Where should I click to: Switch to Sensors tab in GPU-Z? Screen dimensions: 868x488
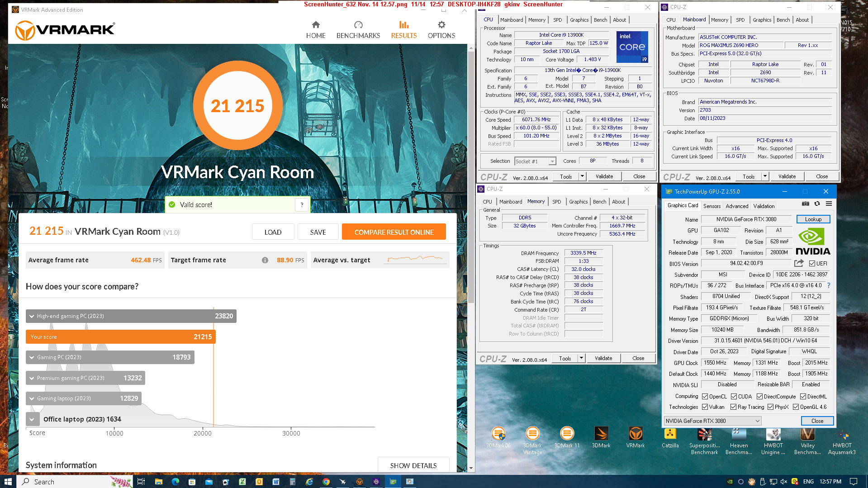712,206
